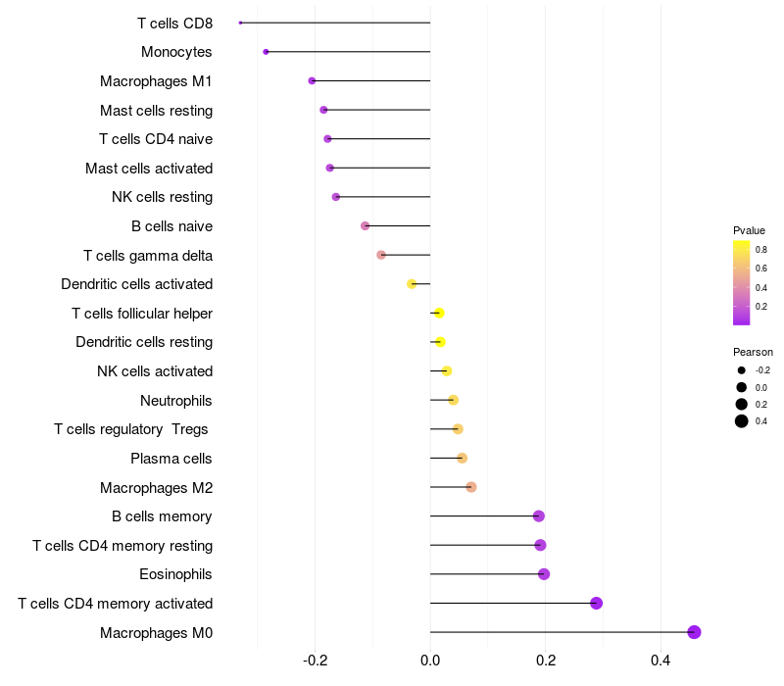Image resolution: width=784 pixels, height=686 pixels.
Task: Select the B cells memory data point
Action: pos(538,516)
